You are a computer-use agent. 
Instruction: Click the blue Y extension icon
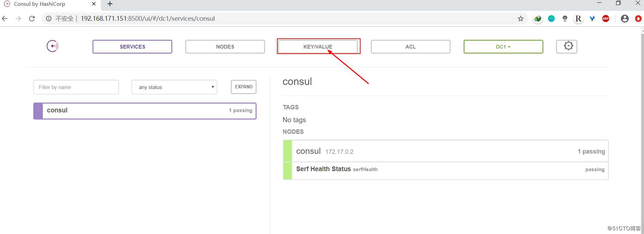pyautogui.click(x=592, y=19)
